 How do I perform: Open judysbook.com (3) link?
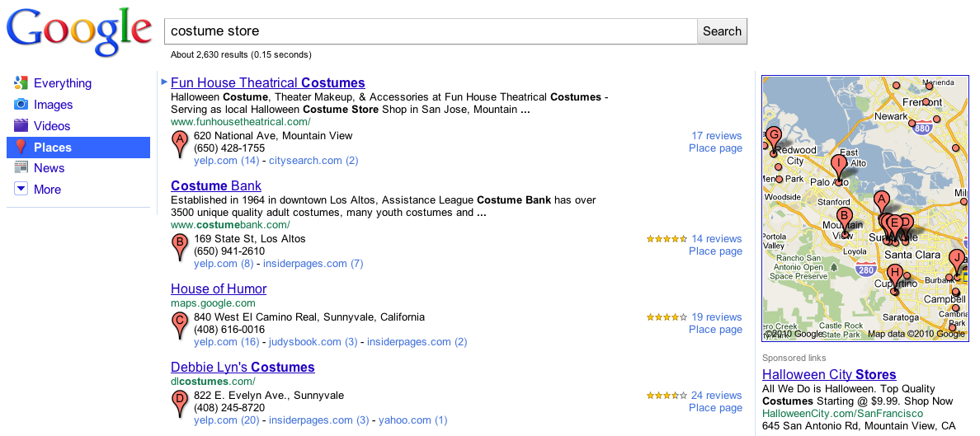[x=313, y=342]
